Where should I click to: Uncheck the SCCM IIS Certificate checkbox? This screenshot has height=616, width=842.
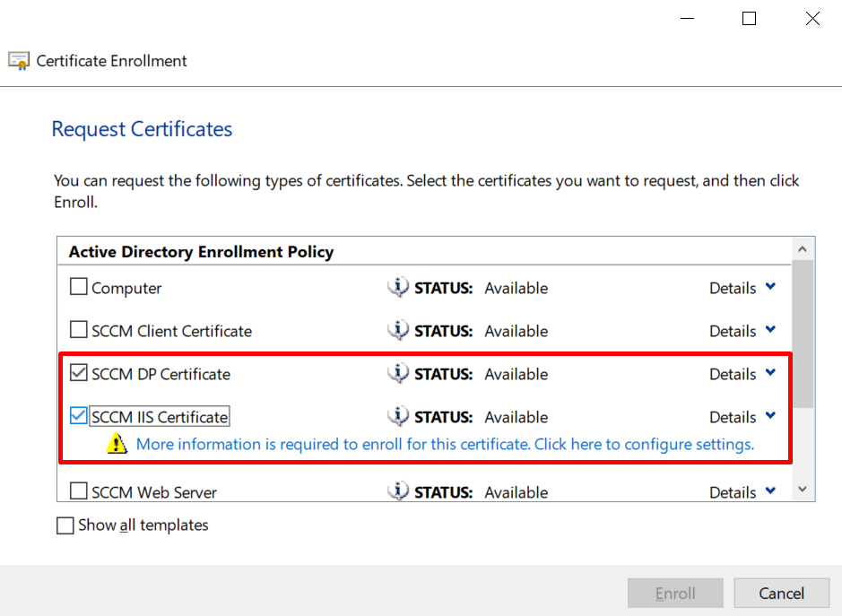pyautogui.click(x=78, y=415)
